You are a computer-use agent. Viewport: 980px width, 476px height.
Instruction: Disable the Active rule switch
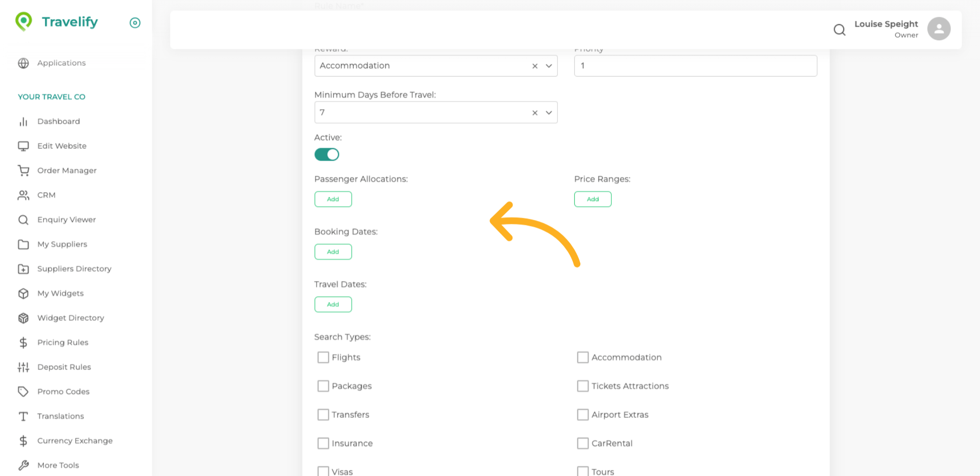tap(327, 154)
